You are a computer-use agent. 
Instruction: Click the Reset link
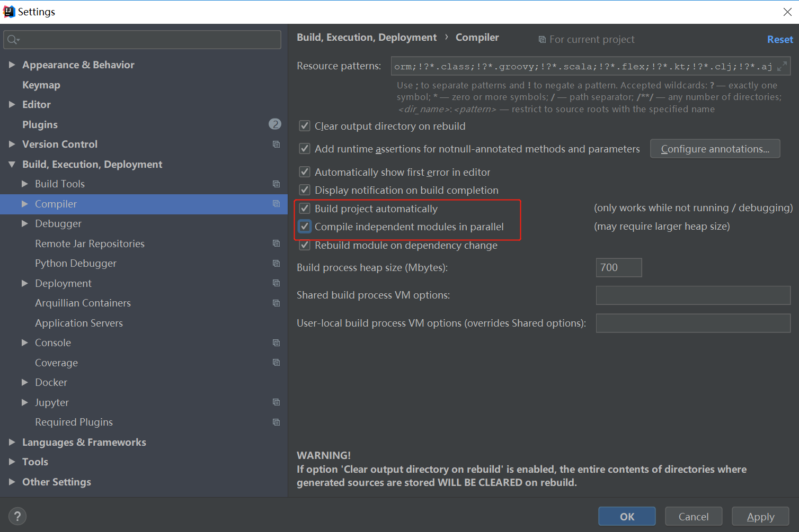point(780,39)
